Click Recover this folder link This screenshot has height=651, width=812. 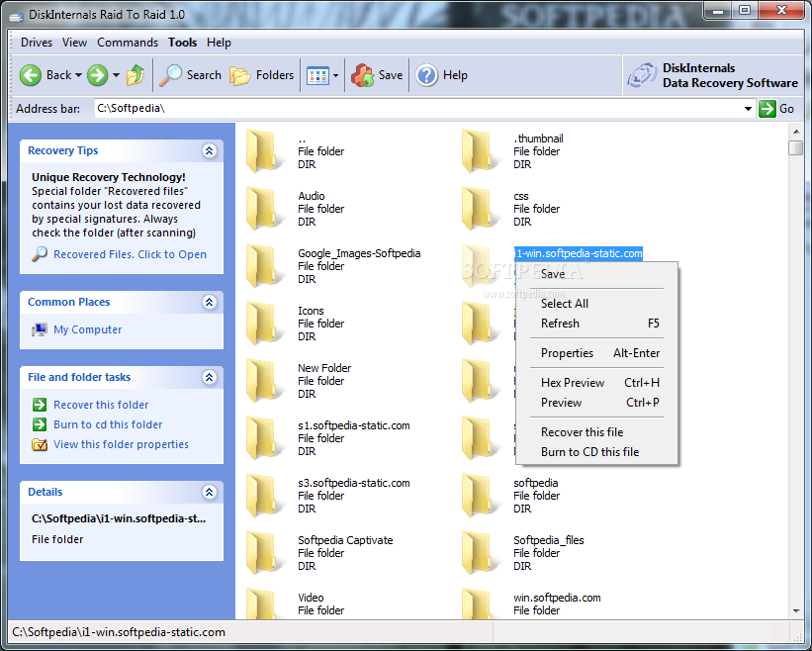(x=101, y=405)
